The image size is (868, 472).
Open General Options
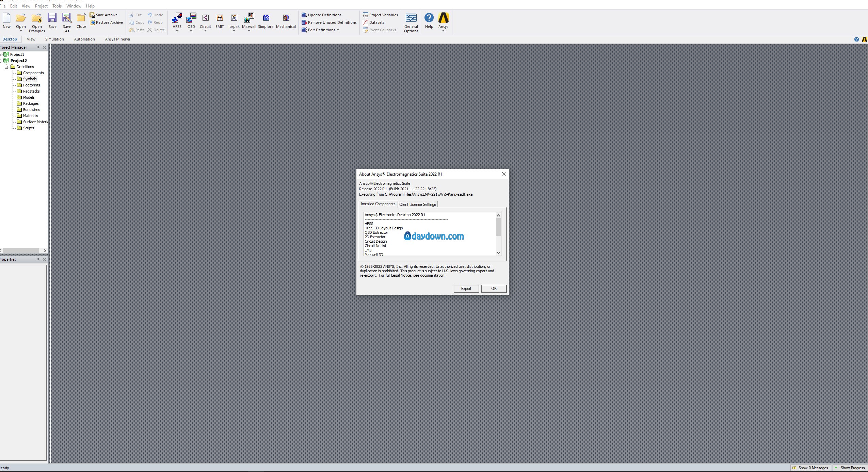pyautogui.click(x=411, y=23)
